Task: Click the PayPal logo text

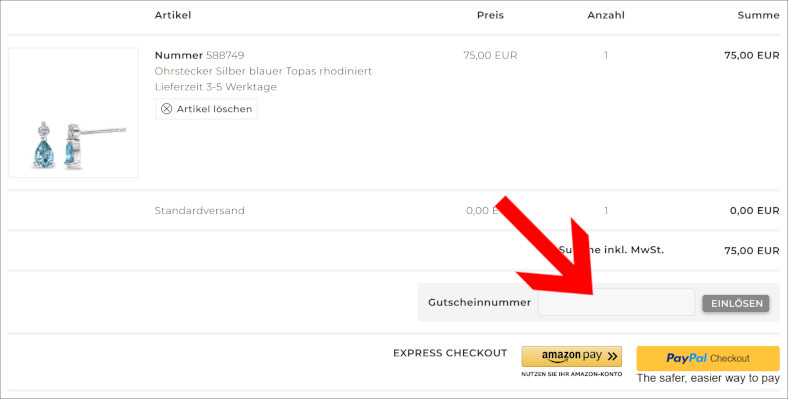Action: coord(686,358)
